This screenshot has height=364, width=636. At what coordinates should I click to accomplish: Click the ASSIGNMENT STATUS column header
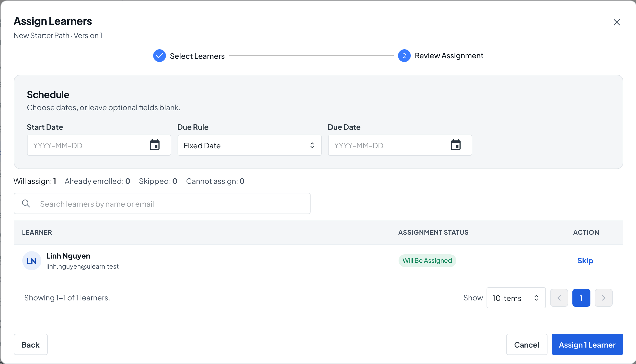point(433,232)
